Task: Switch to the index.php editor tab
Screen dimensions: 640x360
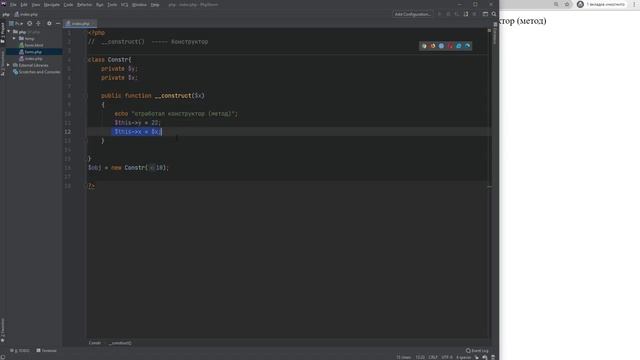Action: tap(80, 24)
